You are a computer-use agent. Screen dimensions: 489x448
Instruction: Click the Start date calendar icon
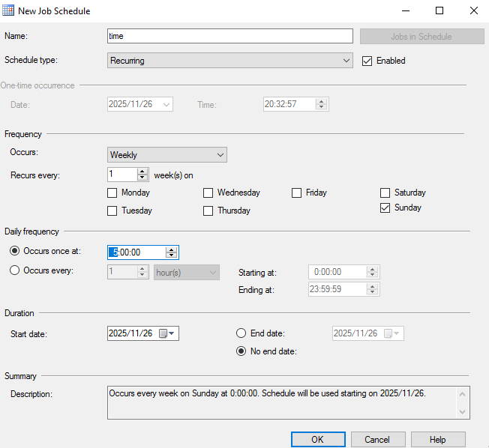pyautogui.click(x=163, y=333)
